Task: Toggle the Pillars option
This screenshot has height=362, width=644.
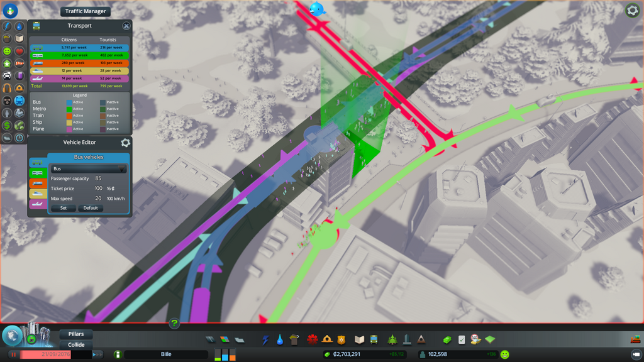Action: 76,334
